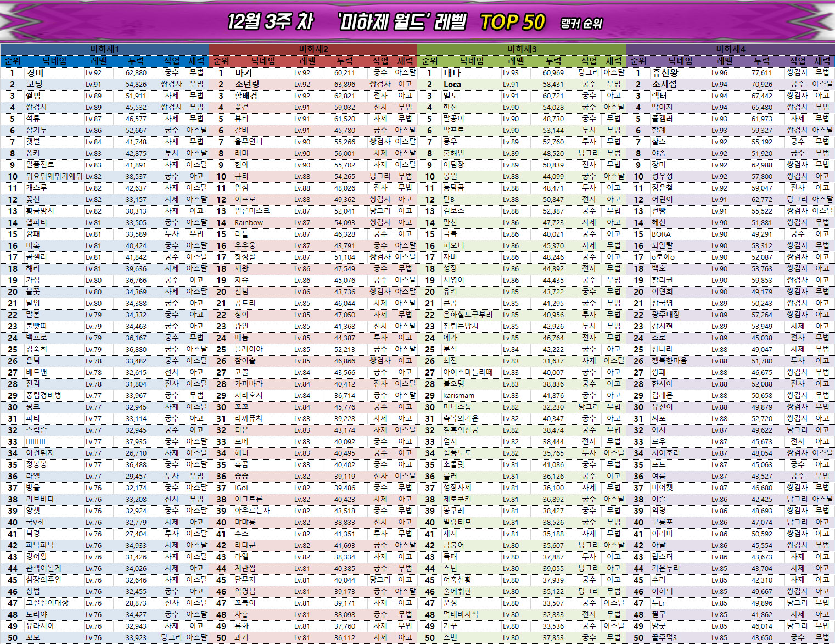
Task: Sort by 투력 column under 미하제2
Action: click(x=345, y=61)
